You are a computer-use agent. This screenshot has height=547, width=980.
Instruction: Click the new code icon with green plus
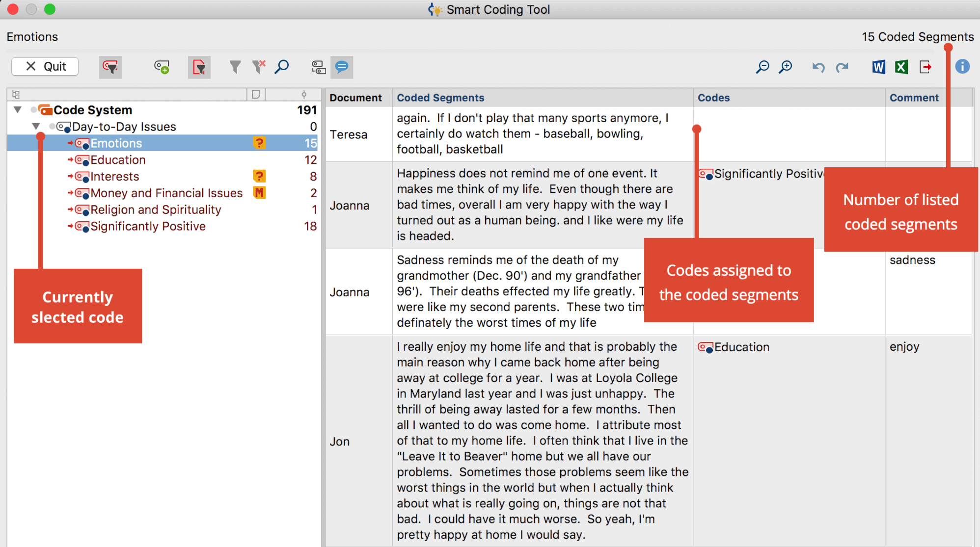(162, 67)
